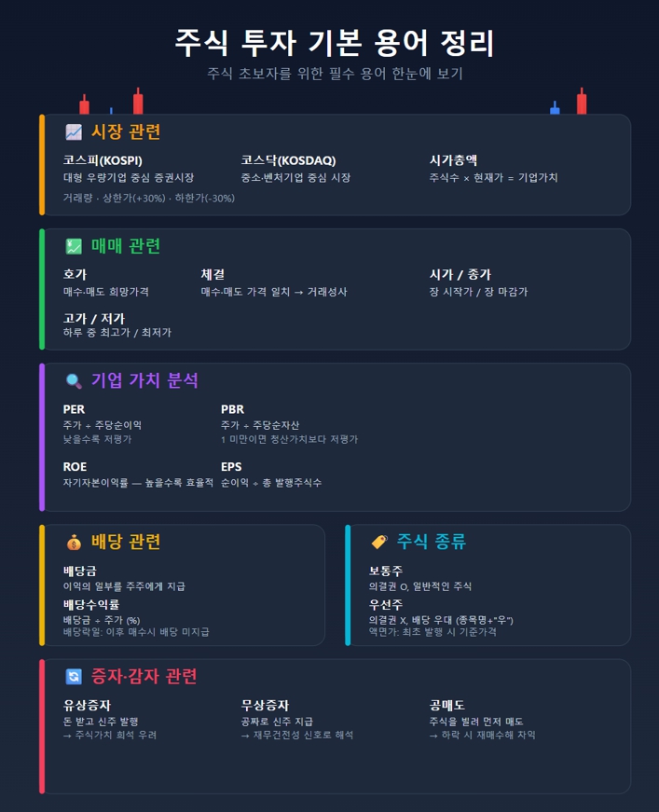Click the magnifying glass icon beside 기업 가치 분석
This screenshot has width=659, height=812.
74,380
